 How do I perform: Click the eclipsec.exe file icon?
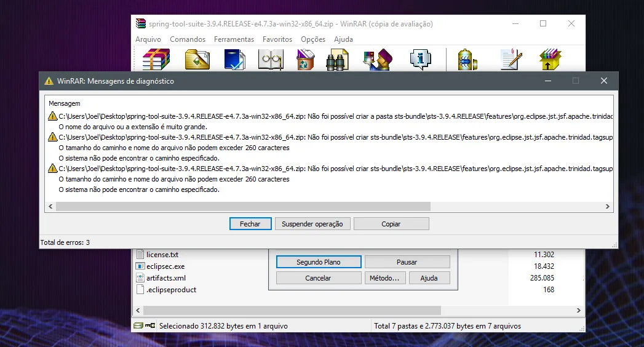coord(140,266)
